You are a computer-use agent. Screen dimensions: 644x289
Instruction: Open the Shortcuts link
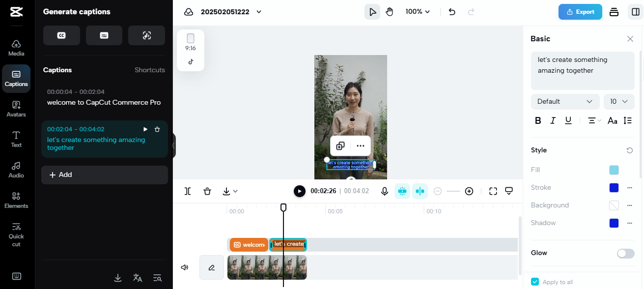coord(150,70)
